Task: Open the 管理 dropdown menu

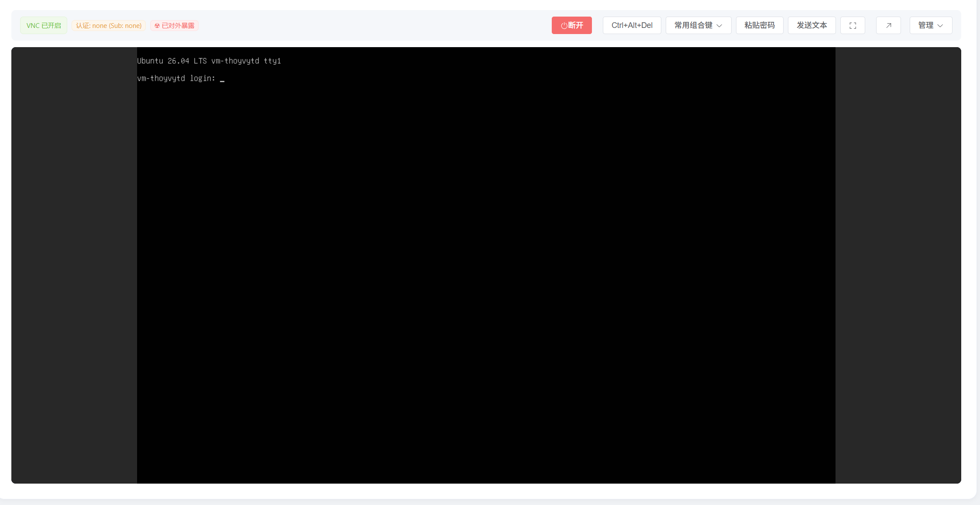Action: click(x=931, y=25)
